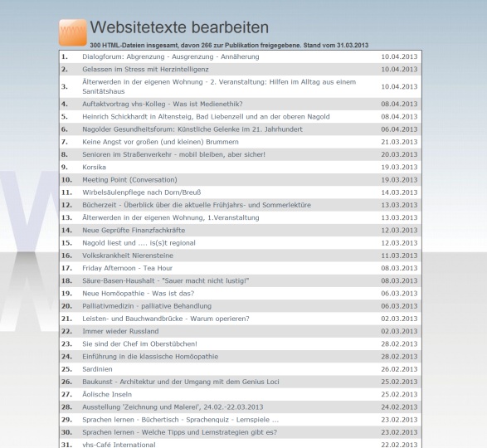Select 'Älterwerden in der eigenen Wohnung, 1.Veranstaltung'
Screen dimensions: 487x448
coord(171,217)
